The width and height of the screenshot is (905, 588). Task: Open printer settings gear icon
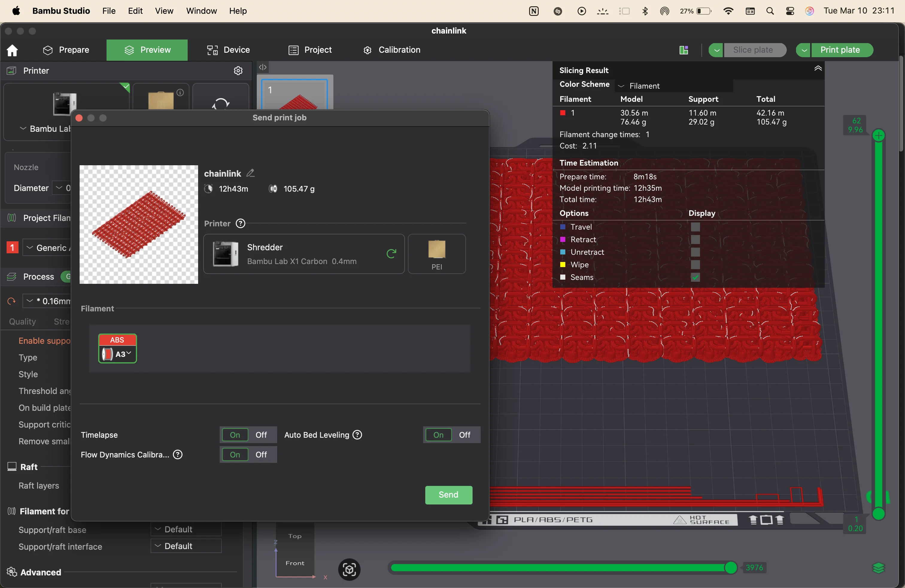point(238,71)
